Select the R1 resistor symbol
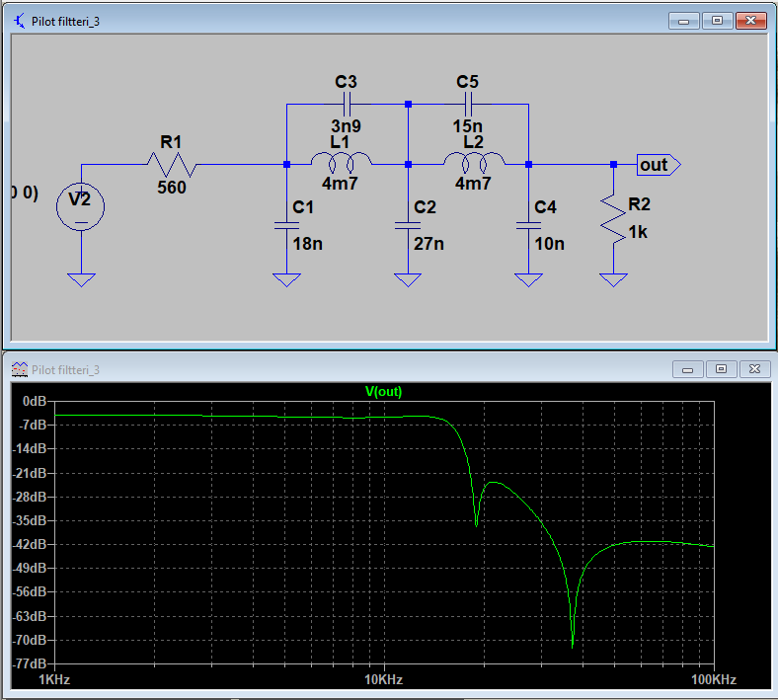 (172, 164)
